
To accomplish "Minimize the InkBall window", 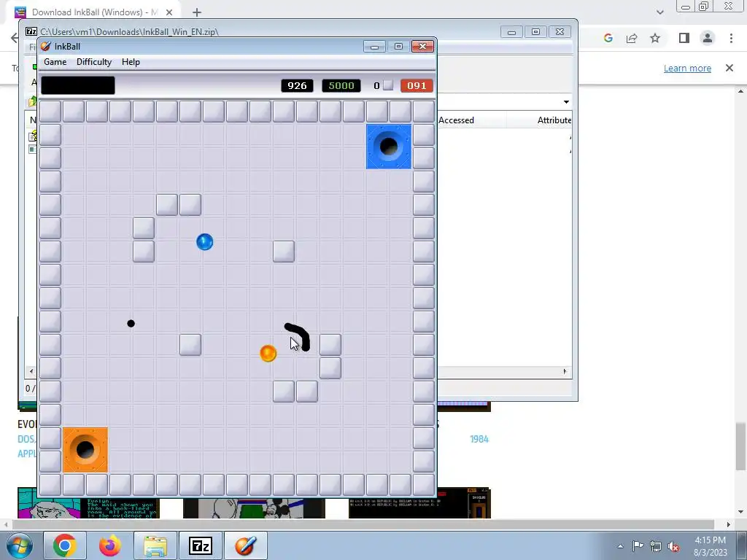I will tap(374, 46).
